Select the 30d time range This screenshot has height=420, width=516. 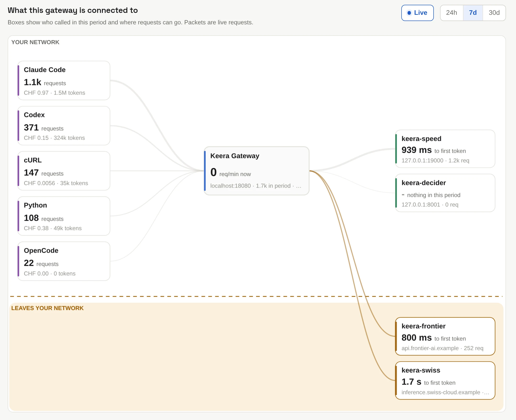tap(494, 13)
